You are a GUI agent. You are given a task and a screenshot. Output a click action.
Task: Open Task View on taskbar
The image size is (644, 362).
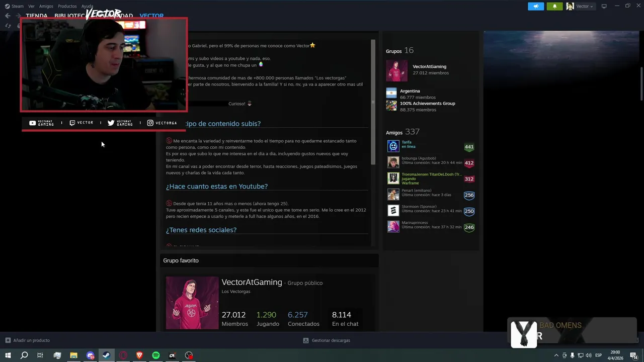point(40,355)
